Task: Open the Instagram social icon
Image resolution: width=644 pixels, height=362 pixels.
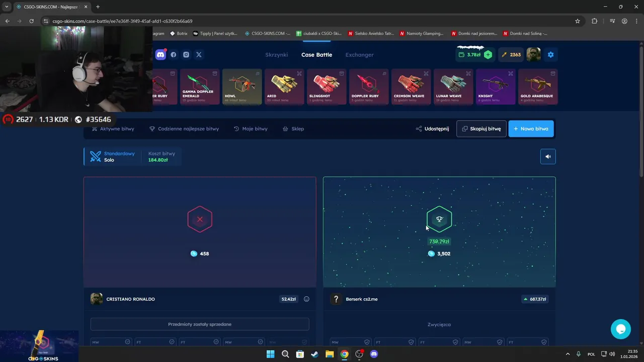Action: tap(186, 55)
